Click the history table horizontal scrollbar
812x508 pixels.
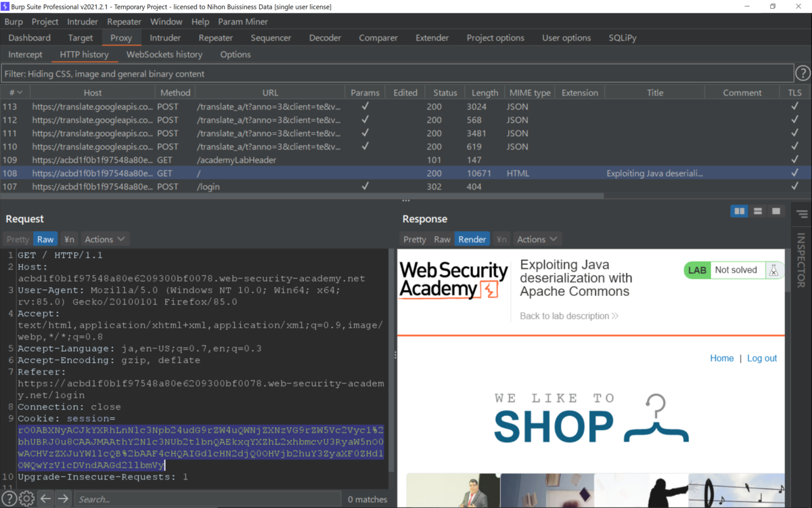tap(302, 196)
